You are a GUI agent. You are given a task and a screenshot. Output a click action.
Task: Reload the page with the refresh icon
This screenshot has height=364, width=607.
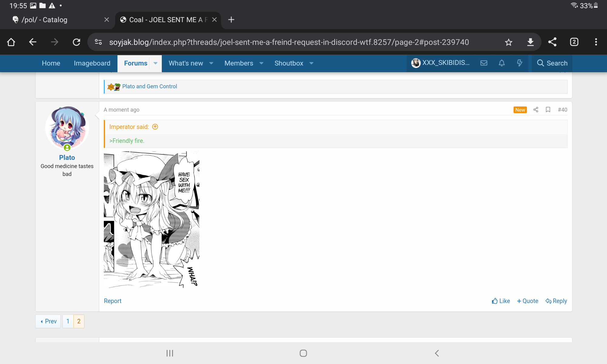tap(76, 42)
